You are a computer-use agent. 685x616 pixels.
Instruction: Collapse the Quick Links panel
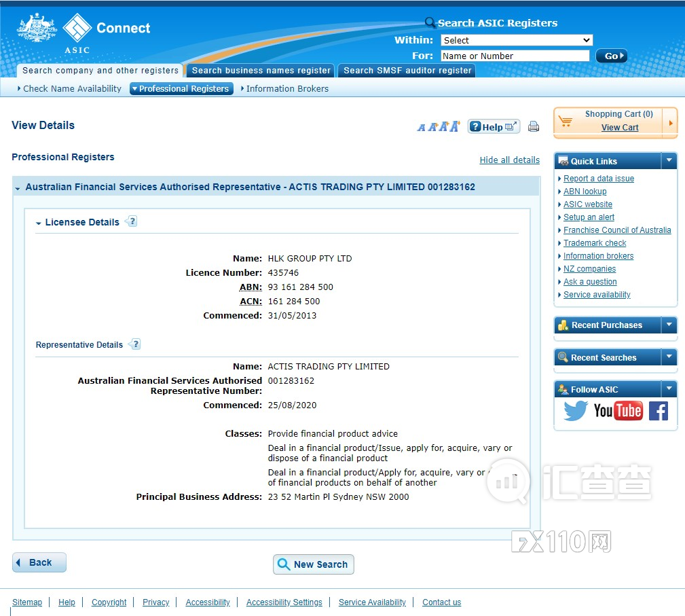pyautogui.click(x=669, y=161)
